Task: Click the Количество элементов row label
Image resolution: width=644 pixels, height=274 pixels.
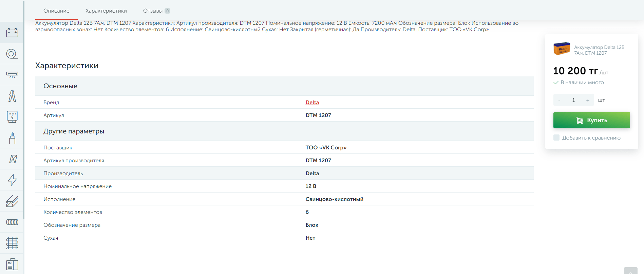Action: [x=73, y=212]
